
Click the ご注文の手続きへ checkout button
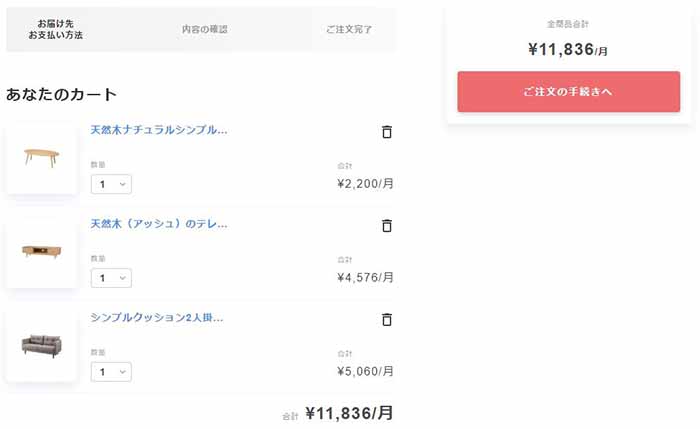568,92
